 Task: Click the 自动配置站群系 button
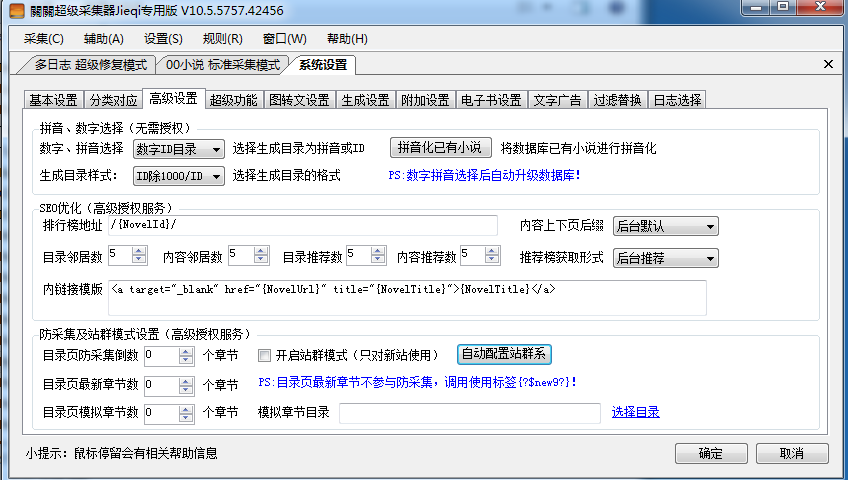point(504,354)
